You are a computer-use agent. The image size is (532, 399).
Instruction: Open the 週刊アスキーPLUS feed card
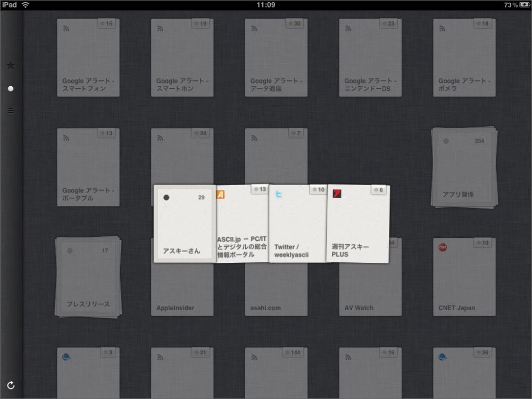coord(358,223)
